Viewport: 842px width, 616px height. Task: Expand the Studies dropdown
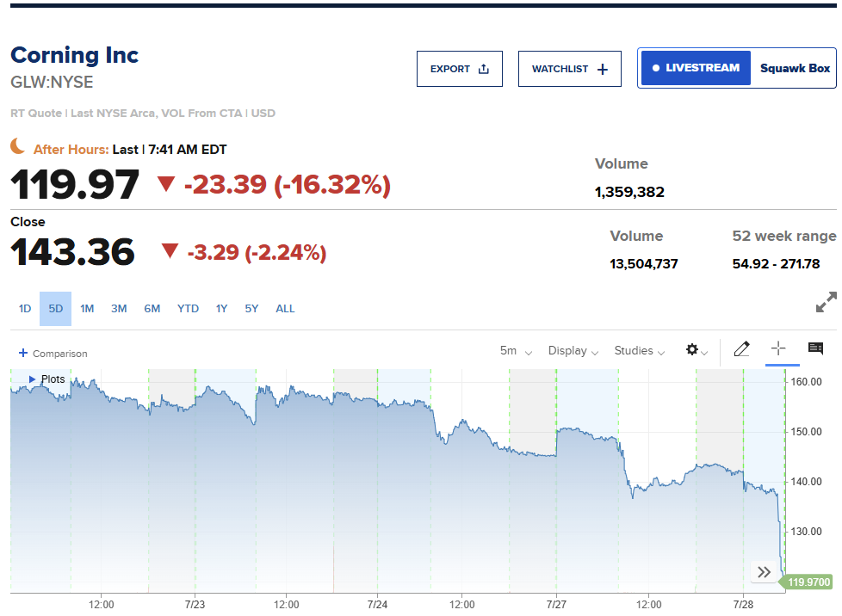click(x=639, y=351)
